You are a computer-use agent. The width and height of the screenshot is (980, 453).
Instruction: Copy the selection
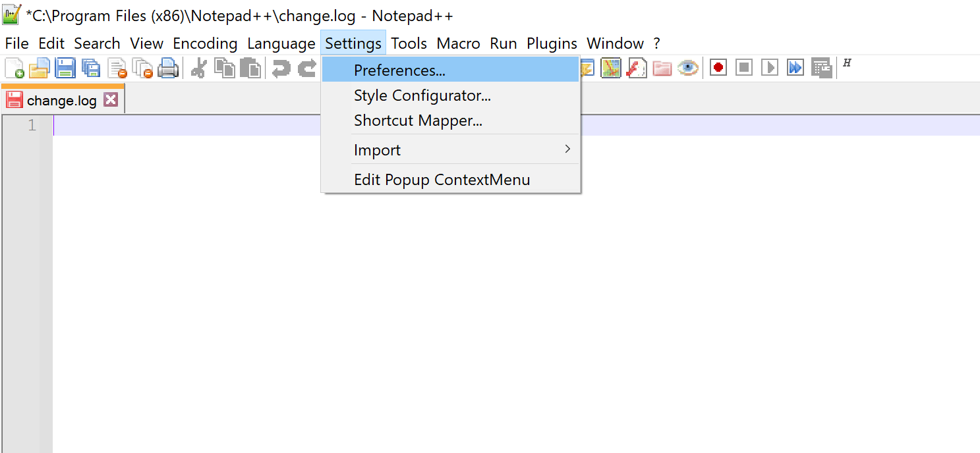click(224, 67)
